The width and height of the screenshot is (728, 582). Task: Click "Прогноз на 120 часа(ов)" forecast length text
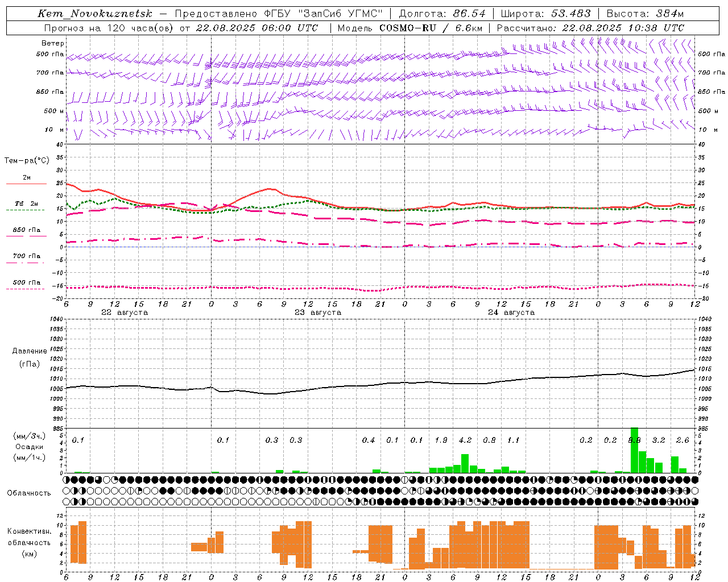[x=109, y=28]
